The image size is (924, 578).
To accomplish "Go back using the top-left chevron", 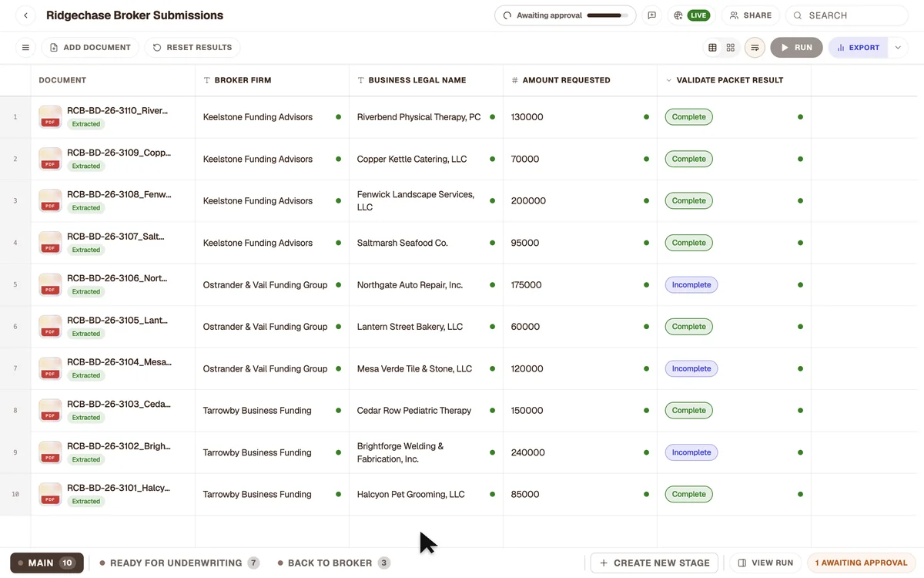I will click(25, 15).
